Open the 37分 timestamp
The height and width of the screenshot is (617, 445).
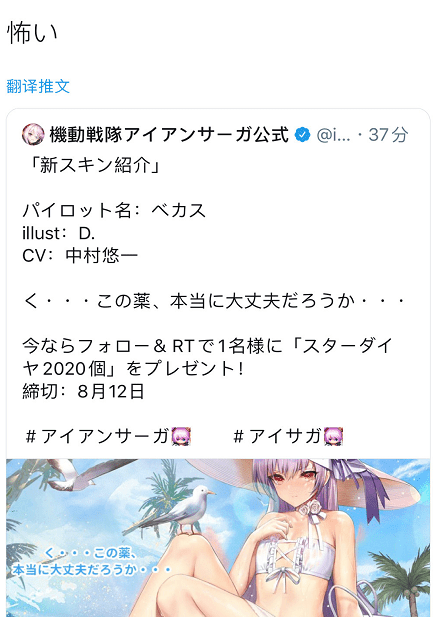[x=388, y=135]
